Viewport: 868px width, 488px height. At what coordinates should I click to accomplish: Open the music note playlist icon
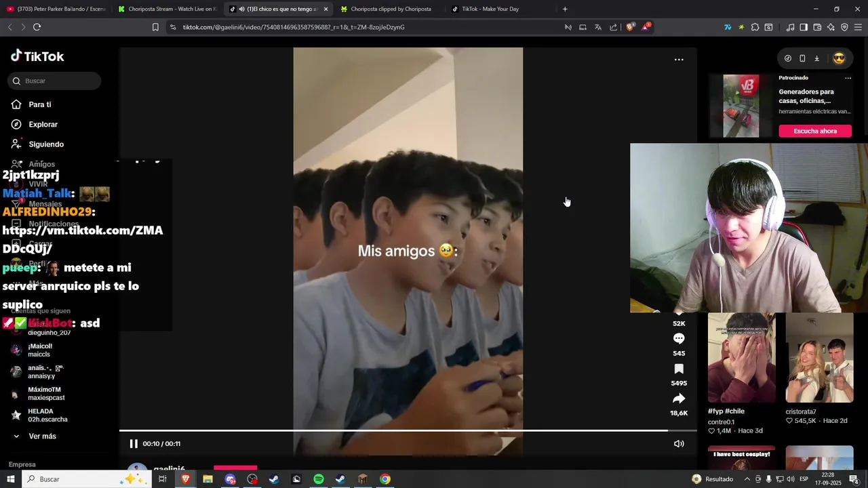(x=790, y=27)
